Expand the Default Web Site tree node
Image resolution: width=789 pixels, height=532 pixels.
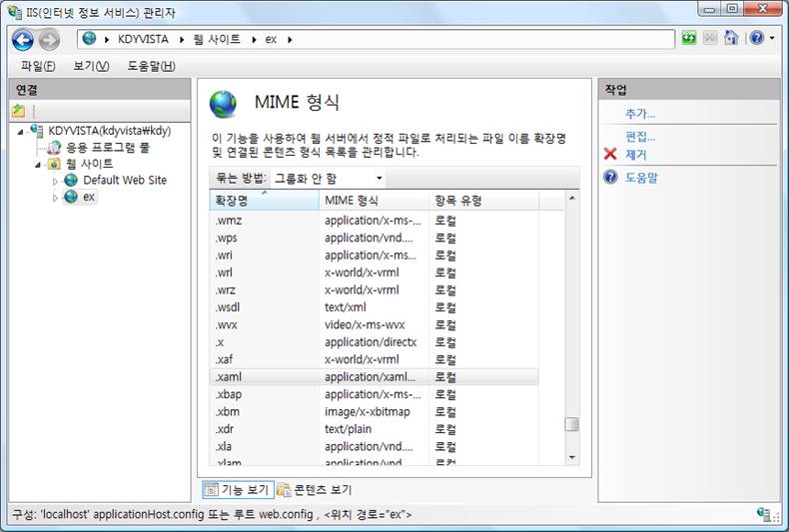click(56, 181)
